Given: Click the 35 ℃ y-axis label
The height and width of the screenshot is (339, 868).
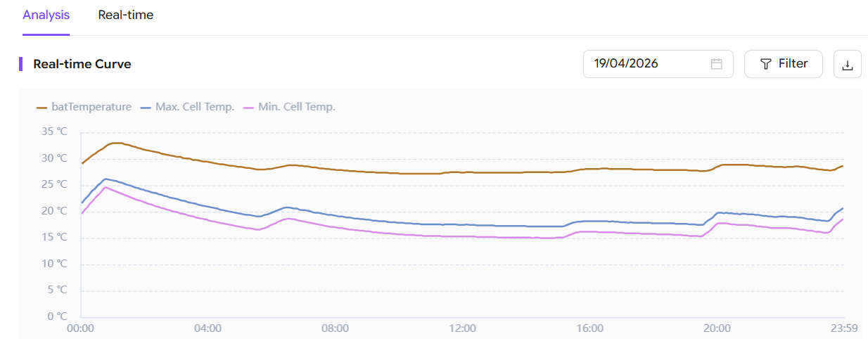Looking at the screenshot, I should pyautogui.click(x=54, y=132).
